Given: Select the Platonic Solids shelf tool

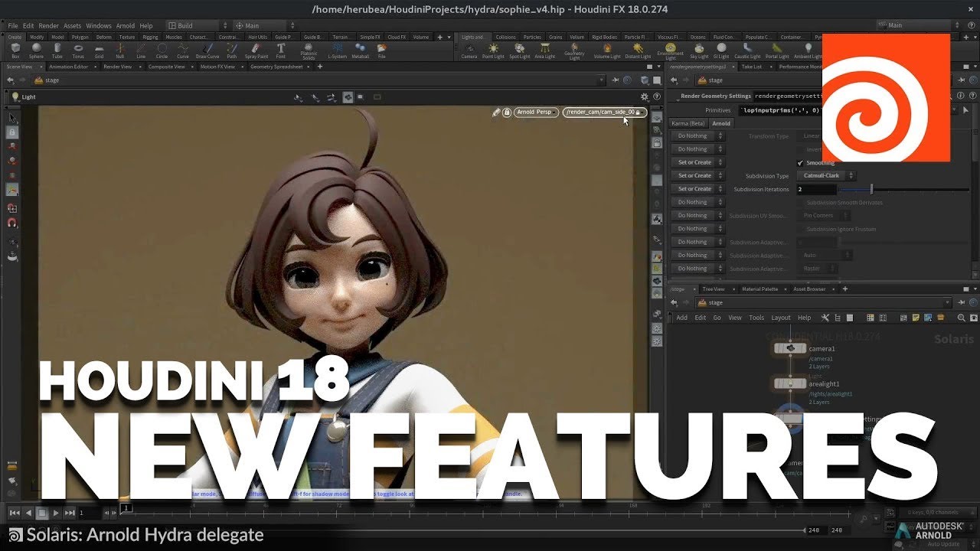Looking at the screenshot, I should (309, 51).
